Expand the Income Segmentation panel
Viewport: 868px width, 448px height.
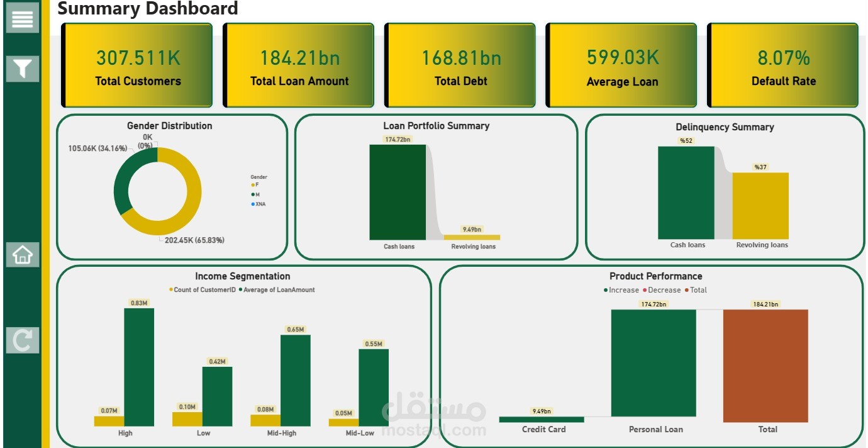[x=242, y=276]
